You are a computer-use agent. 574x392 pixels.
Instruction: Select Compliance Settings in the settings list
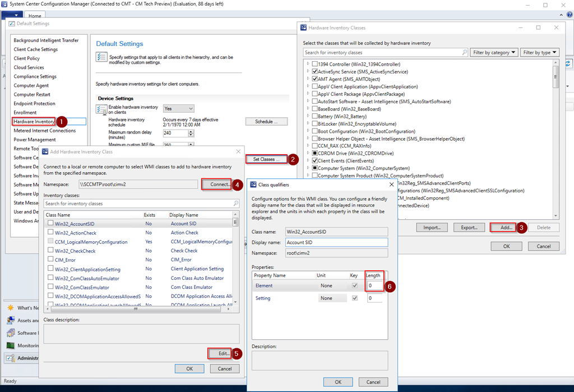click(x=35, y=77)
